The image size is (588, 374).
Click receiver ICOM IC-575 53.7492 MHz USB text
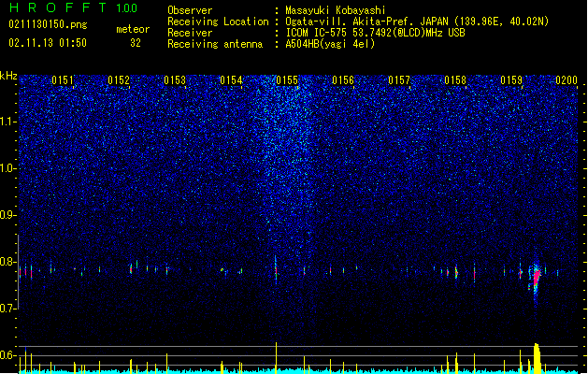375,33
